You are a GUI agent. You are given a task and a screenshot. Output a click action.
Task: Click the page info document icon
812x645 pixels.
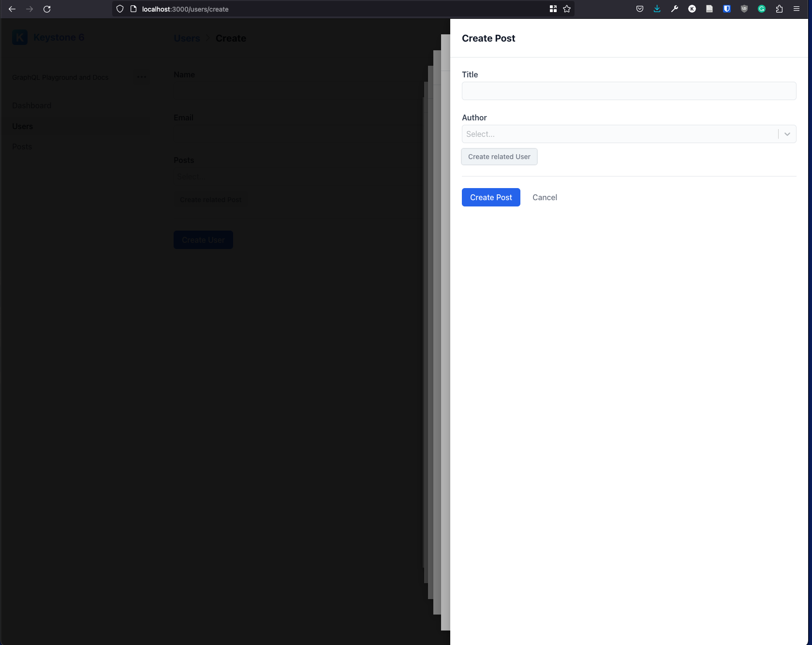[x=133, y=9]
